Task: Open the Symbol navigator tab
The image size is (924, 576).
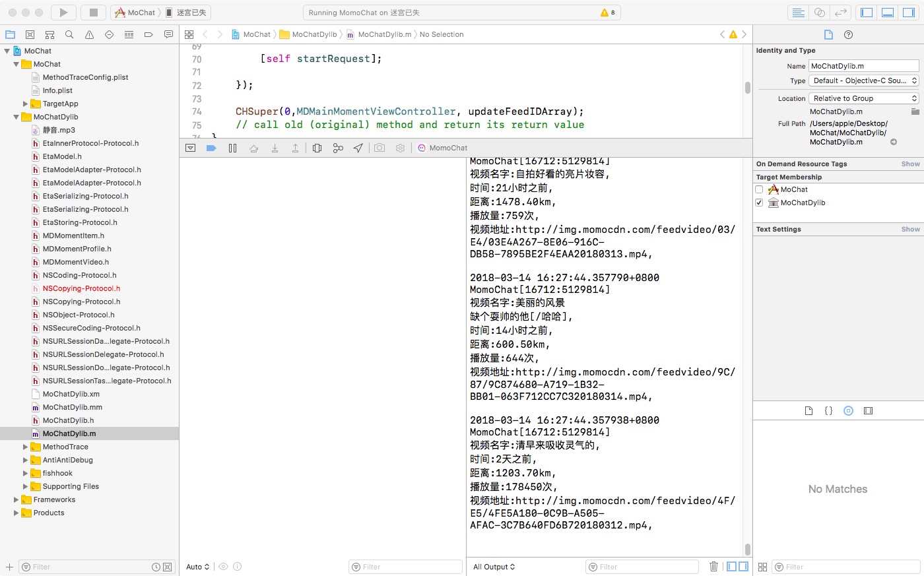Action: (x=49, y=34)
